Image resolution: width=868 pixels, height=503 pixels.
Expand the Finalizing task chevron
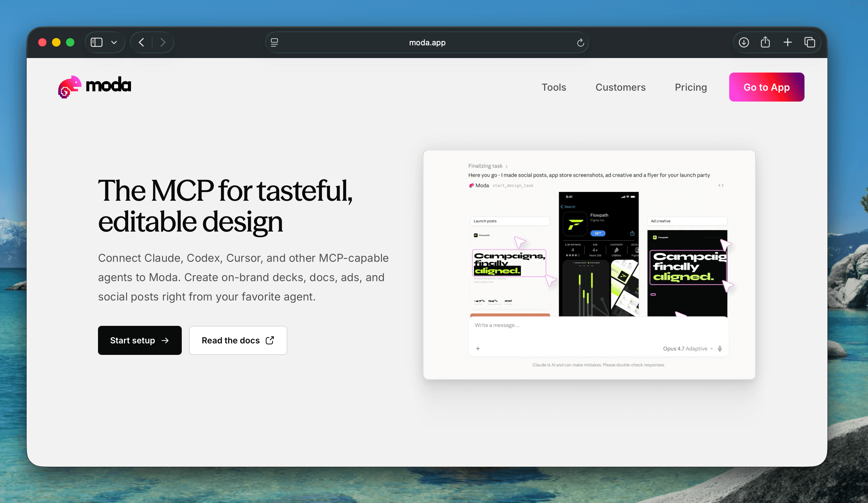tap(506, 167)
